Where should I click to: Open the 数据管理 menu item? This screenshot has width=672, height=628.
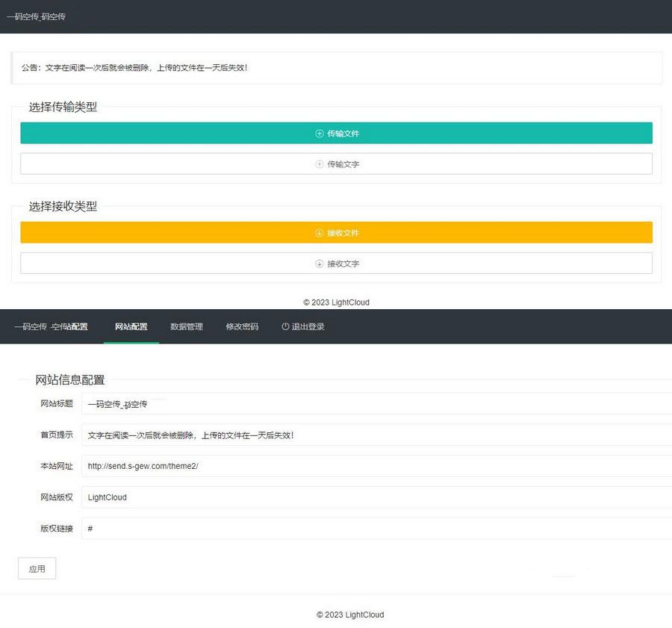point(186,326)
